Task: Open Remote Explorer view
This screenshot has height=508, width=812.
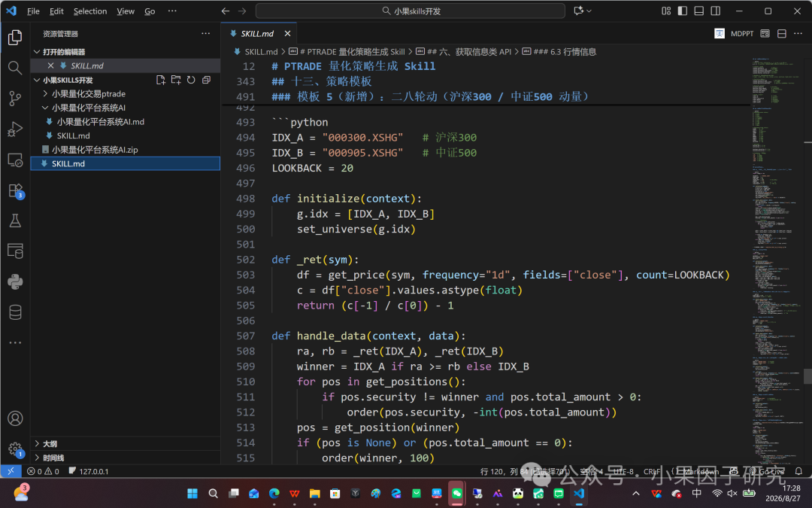Action: [15, 160]
